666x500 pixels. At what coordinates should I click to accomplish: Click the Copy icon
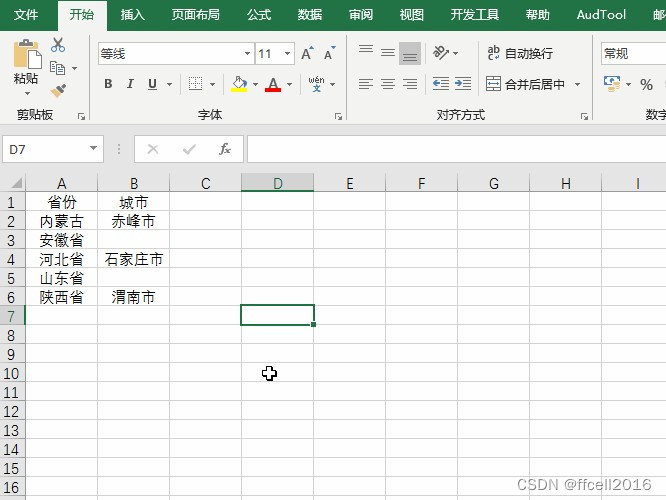click(x=57, y=68)
